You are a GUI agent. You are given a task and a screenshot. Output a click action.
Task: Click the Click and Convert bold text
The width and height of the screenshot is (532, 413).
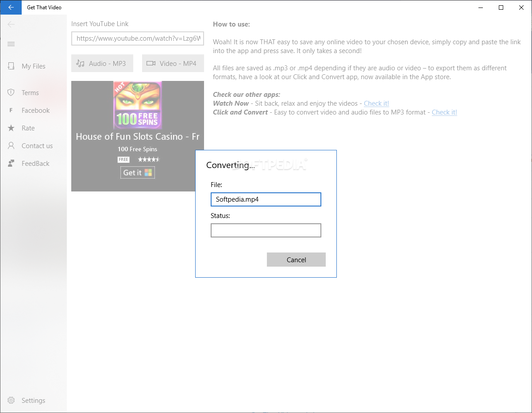(x=240, y=112)
